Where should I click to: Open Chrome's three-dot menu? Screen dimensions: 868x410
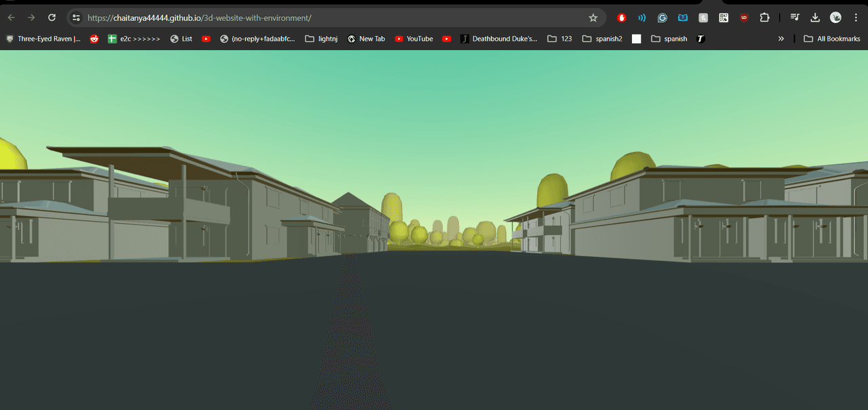coord(856,18)
